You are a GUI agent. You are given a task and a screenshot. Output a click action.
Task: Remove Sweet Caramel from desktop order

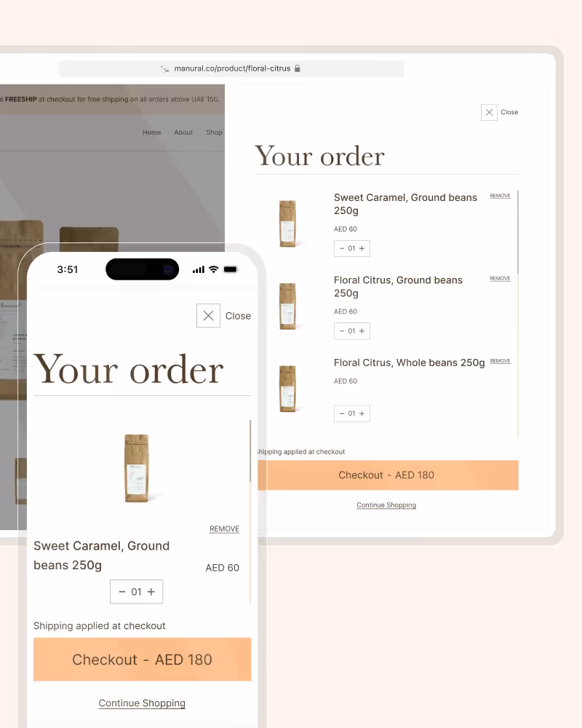pos(500,196)
